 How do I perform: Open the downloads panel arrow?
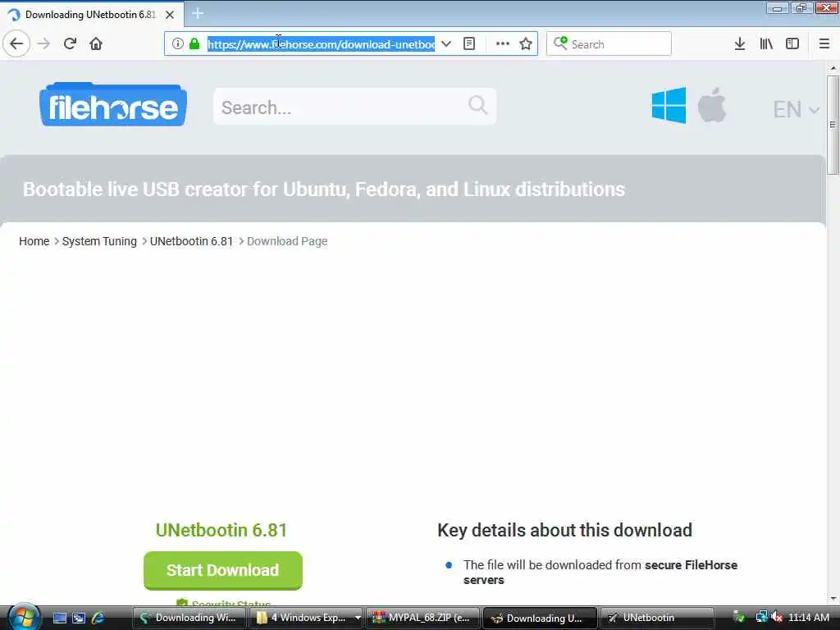click(x=740, y=44)
